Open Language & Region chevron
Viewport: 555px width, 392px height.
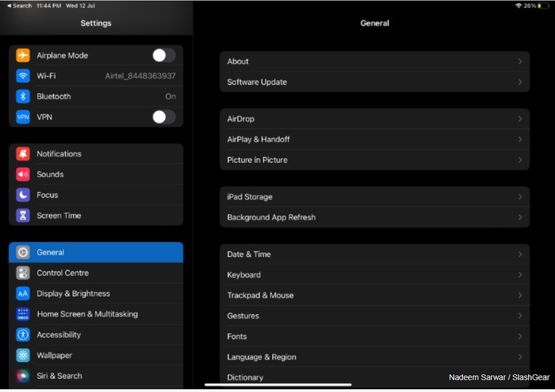(520, 357)
